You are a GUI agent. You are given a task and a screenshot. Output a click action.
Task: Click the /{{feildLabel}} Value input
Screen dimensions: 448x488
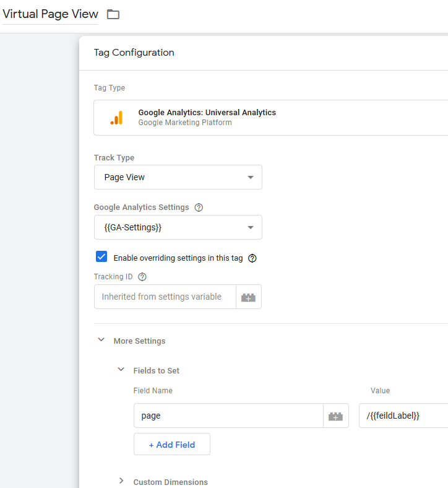(x=403, y=416)
